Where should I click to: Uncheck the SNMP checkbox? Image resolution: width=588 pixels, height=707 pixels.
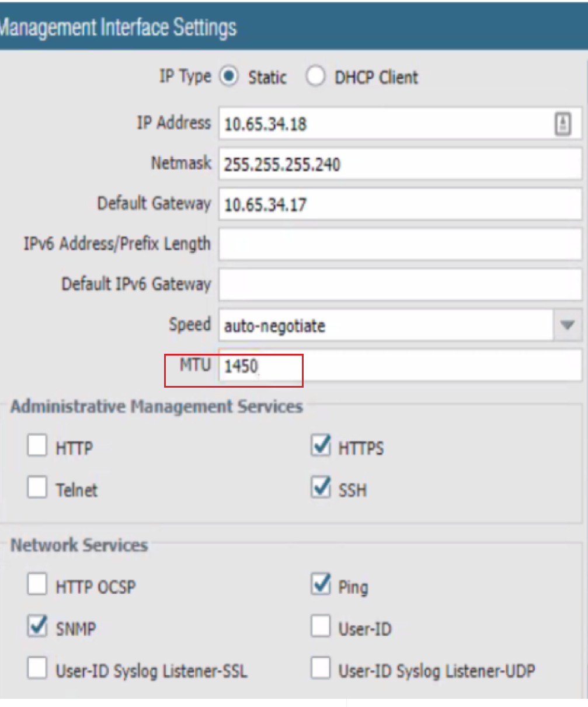tap(37, 628)
